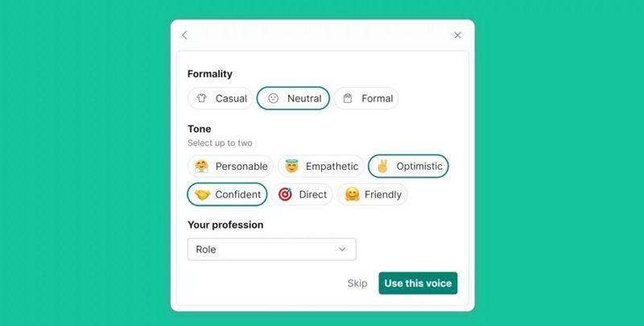
Task: Deselect the Neutral formality option
Action: click(293, 98)
